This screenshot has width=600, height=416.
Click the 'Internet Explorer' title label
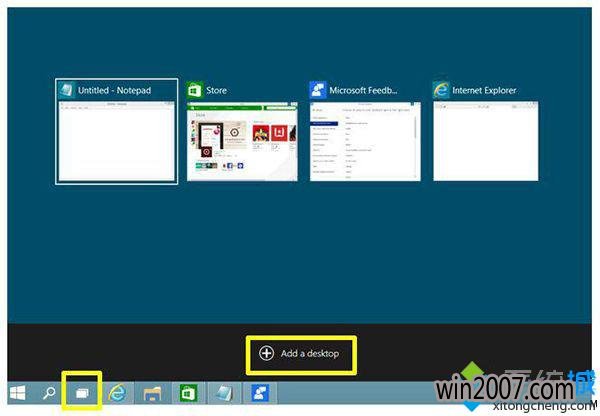tap(484, 91)
